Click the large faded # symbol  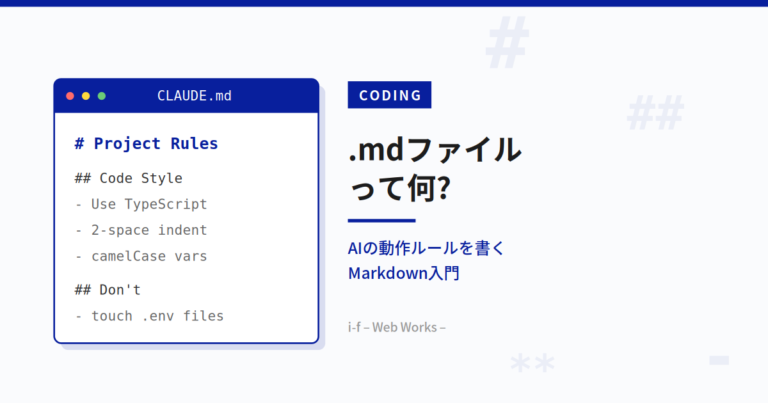coord(507,42)
